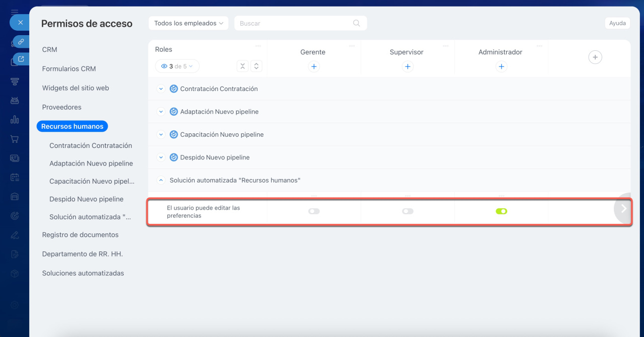Click the plus icon under Administrador
Image resolution: width=644 pixels, height=337 pixels.
point(501,66)
